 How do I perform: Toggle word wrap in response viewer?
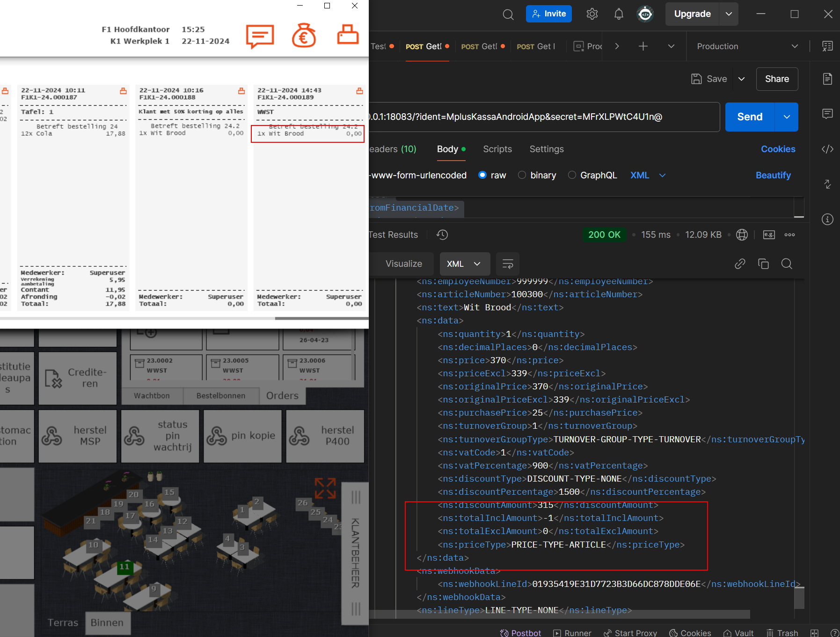[x=508, y=264]
